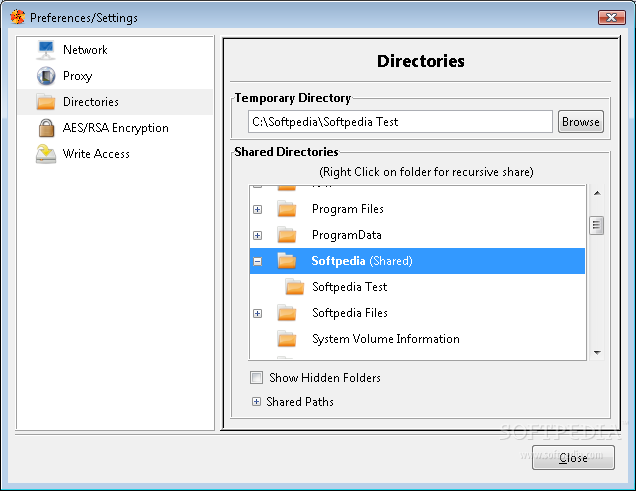Select System Volume Information row
Screen dimensions: 636x491
[417, 339]
